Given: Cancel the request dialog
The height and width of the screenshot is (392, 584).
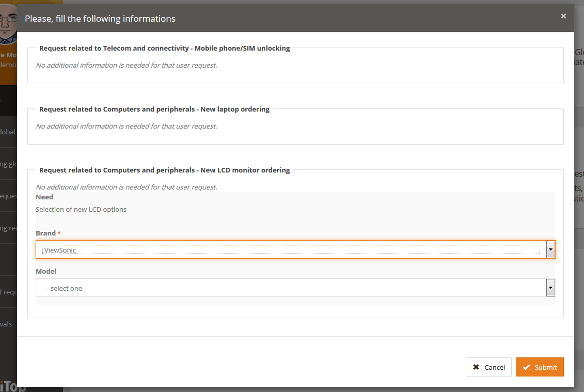Looking at the screenshot, I should click(488, 367).
